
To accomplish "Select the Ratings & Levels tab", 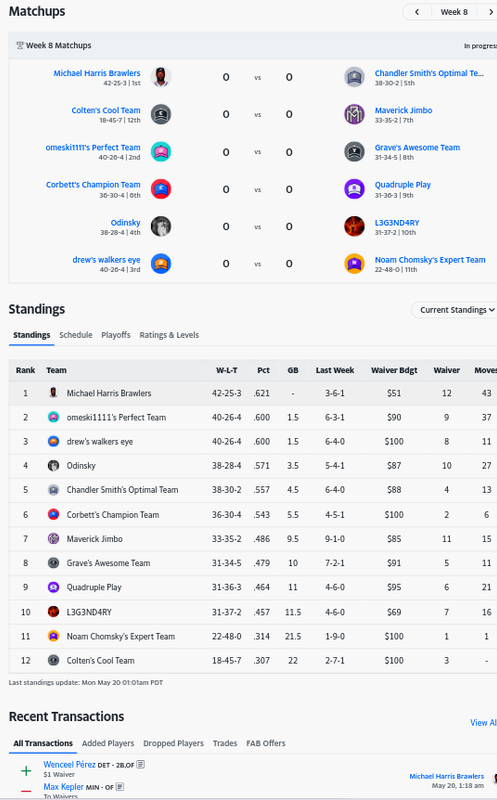I will [x=169, y=335].
